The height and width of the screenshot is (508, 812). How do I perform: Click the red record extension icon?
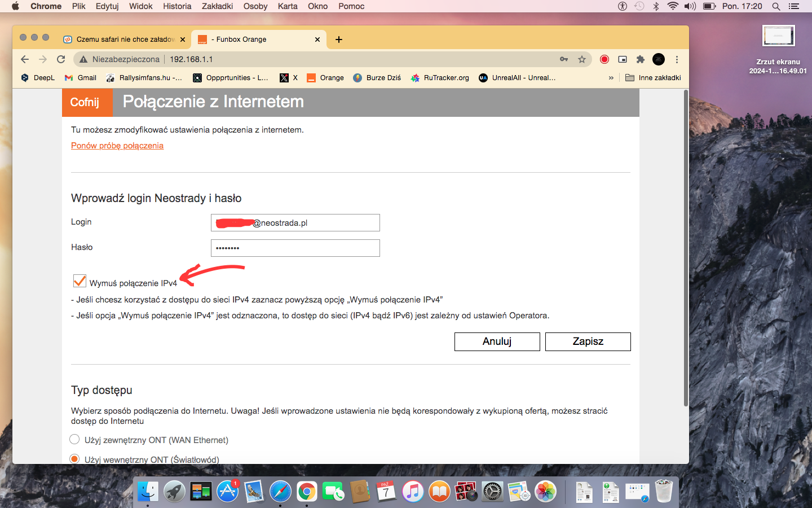(x=604, y=59)
